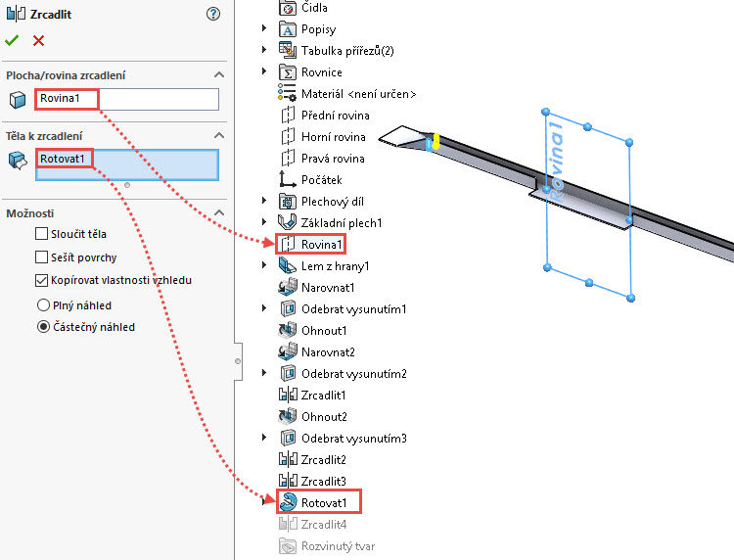Click the Pravá rovina plane icon
This screenshot has width=734, height=560.
(x=288, y=159)
